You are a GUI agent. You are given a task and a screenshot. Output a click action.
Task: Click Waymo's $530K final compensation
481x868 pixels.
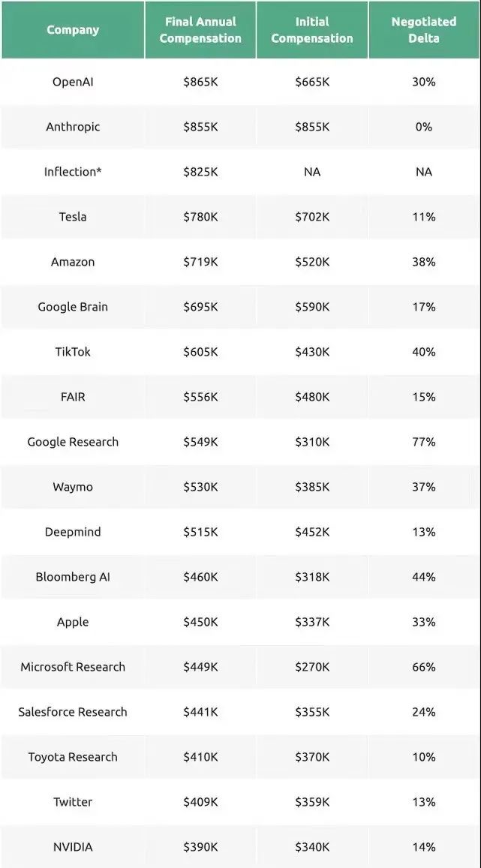click(200, 487)
